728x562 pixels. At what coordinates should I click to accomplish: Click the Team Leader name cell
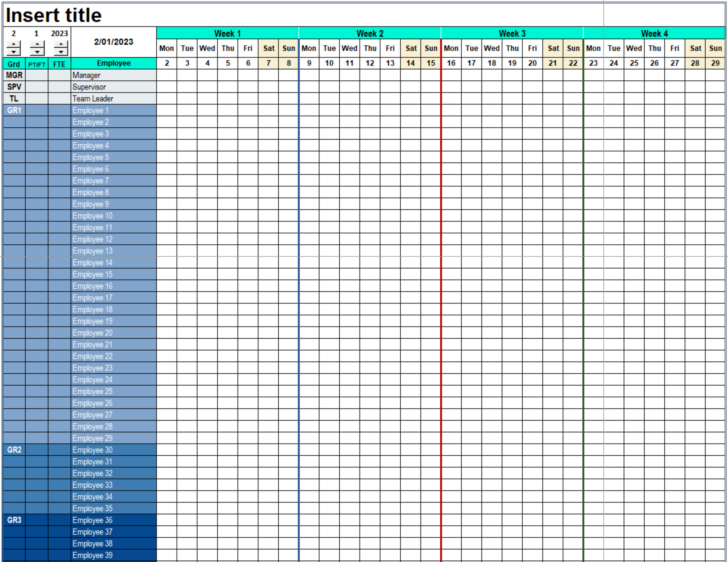(x=113, y=99)
